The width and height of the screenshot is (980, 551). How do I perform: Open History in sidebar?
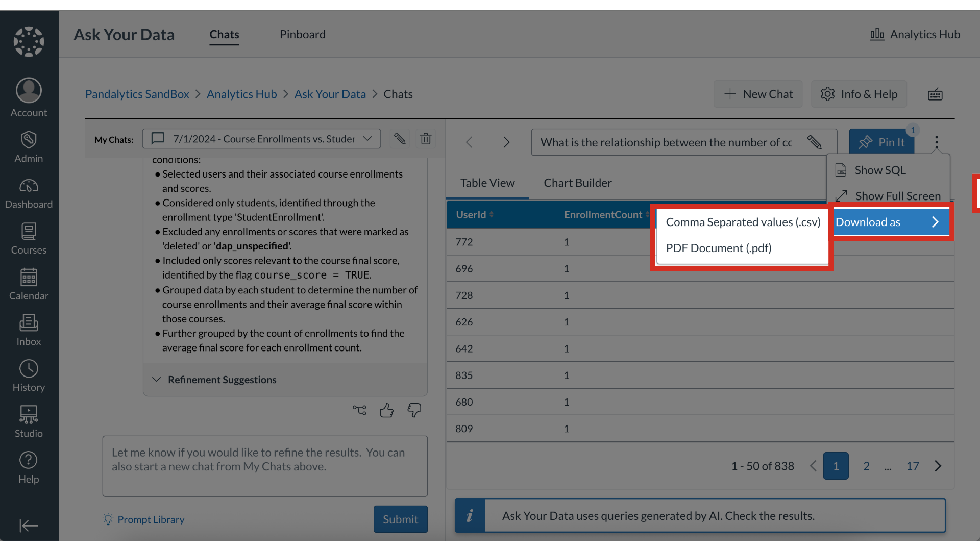pos(29,377)
